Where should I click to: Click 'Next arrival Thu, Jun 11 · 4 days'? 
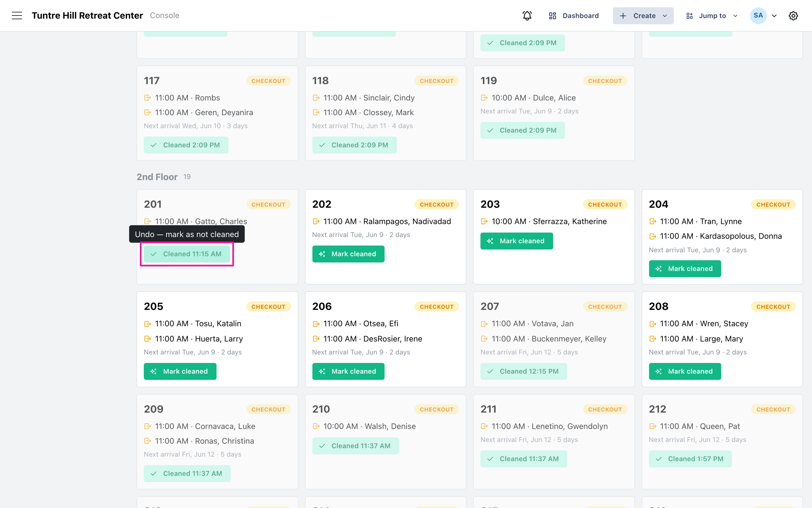tap(362, 126)
